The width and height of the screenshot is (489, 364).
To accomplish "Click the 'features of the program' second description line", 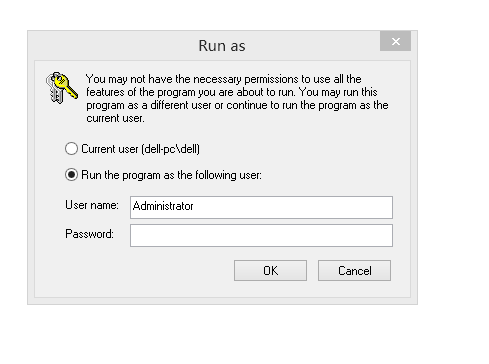I will [x=232, y=92].
